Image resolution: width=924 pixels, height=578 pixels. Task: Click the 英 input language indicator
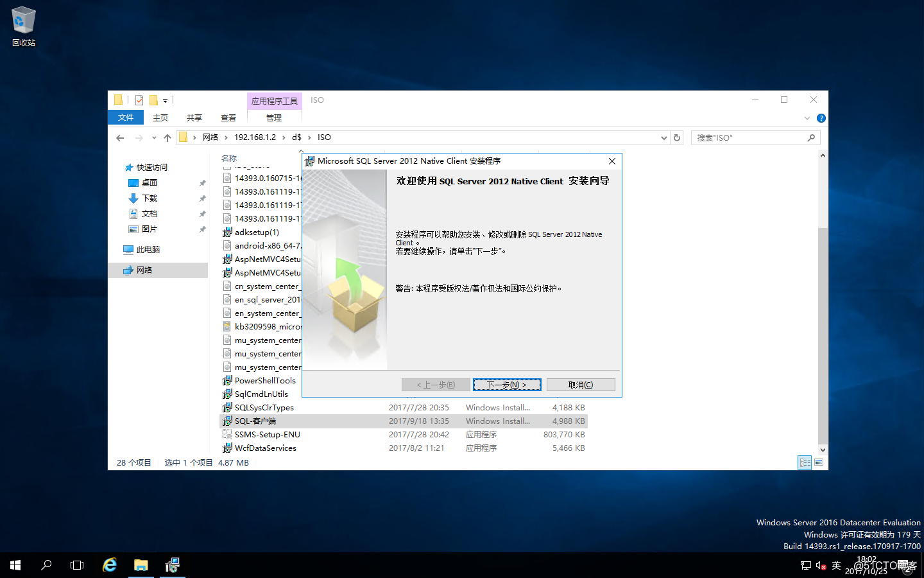836,566
